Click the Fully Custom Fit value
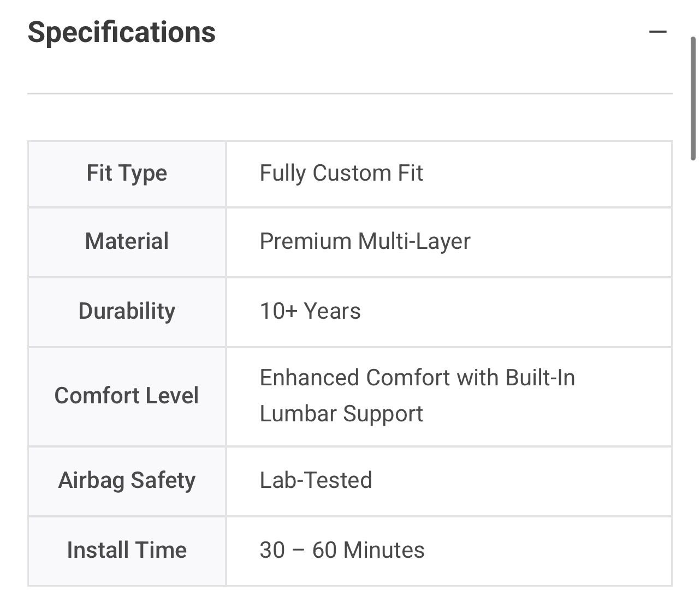700x614 pixels. [x=341, y=174]
